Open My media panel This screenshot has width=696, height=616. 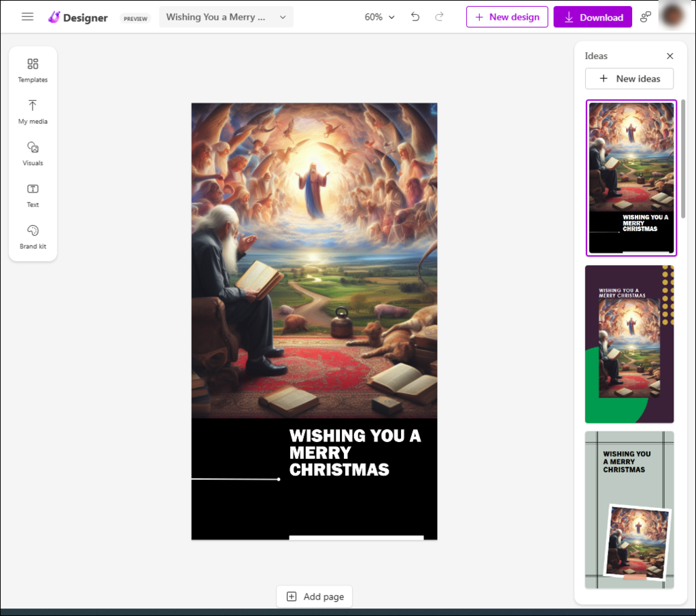point(33,112)
